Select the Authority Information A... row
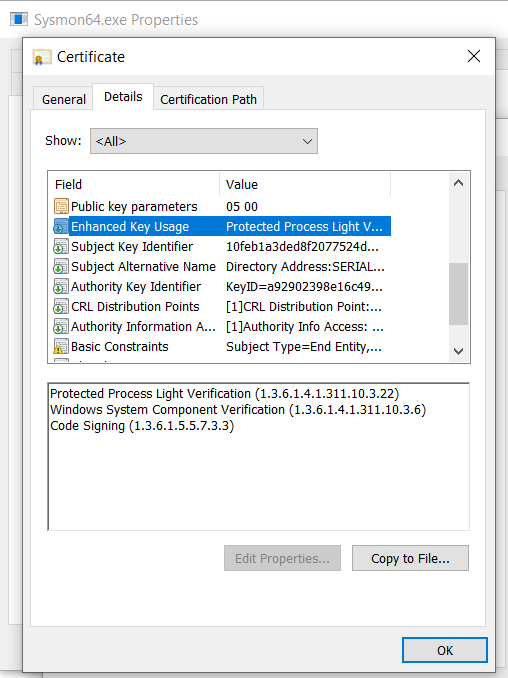Screen dimensions: 508x678 (222, 326)
